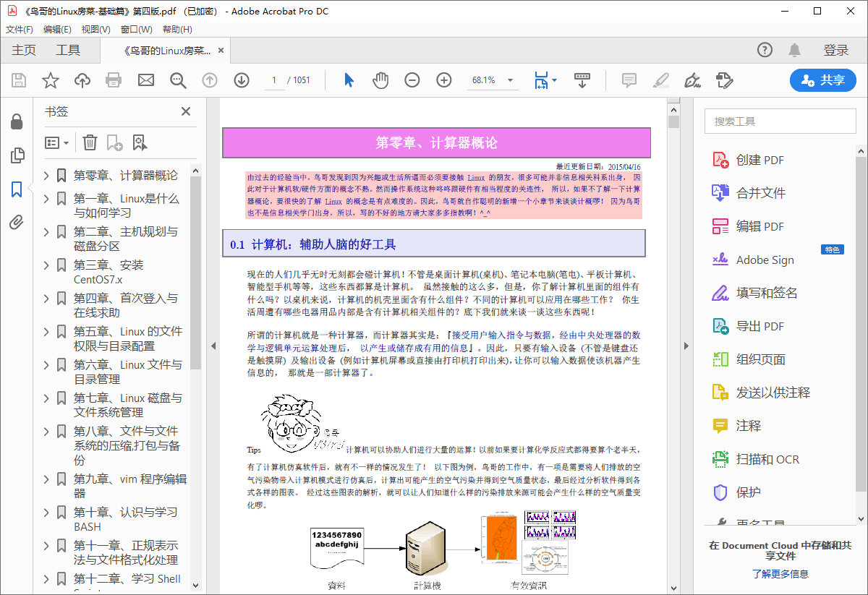Click the find current bookmark icon
This screenshot has height=595, width=868.
coord(140,142)
